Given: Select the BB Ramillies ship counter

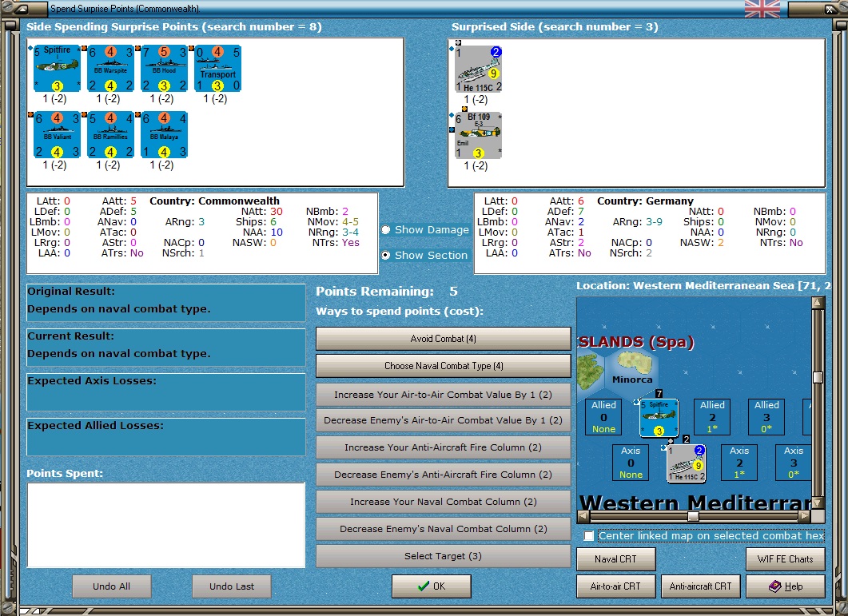Looking at the screenshot, I should click(110, 135).
